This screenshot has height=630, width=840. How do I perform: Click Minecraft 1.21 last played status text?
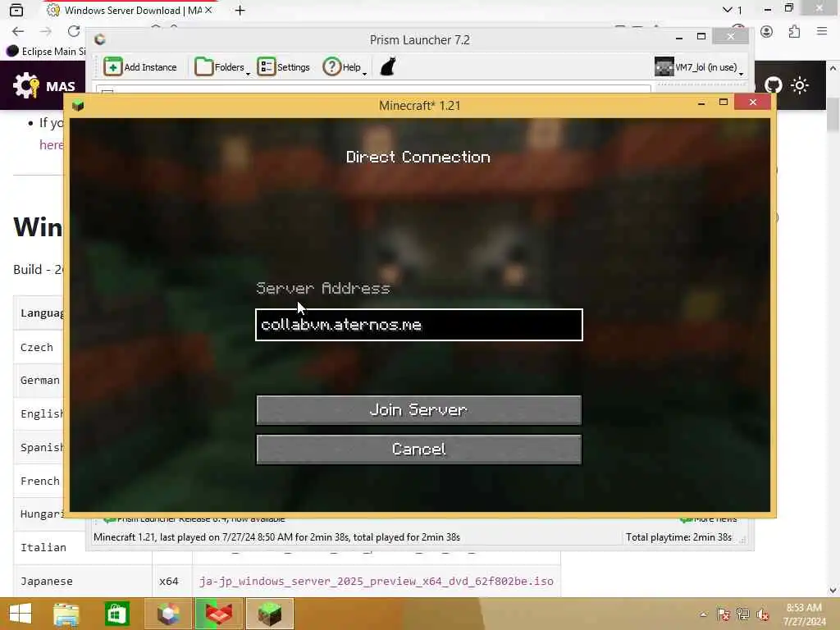[x=276, y=537]
